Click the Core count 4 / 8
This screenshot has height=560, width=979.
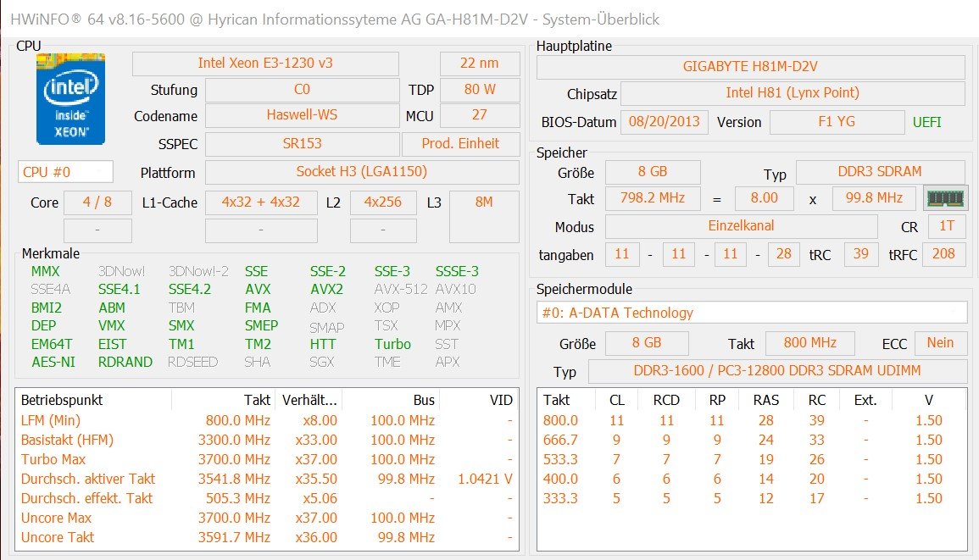[97, 202]
